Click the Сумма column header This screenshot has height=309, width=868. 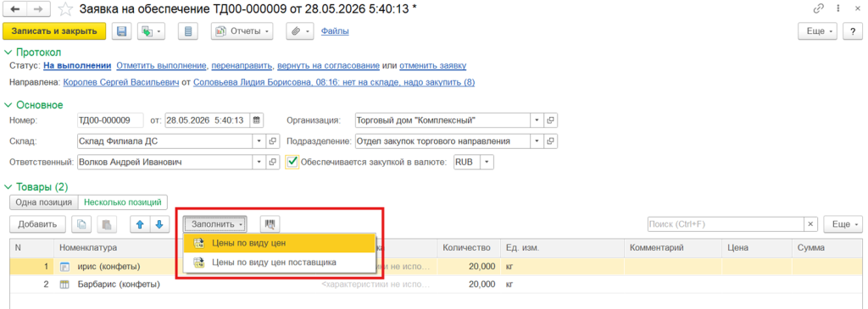pos(827,248)
